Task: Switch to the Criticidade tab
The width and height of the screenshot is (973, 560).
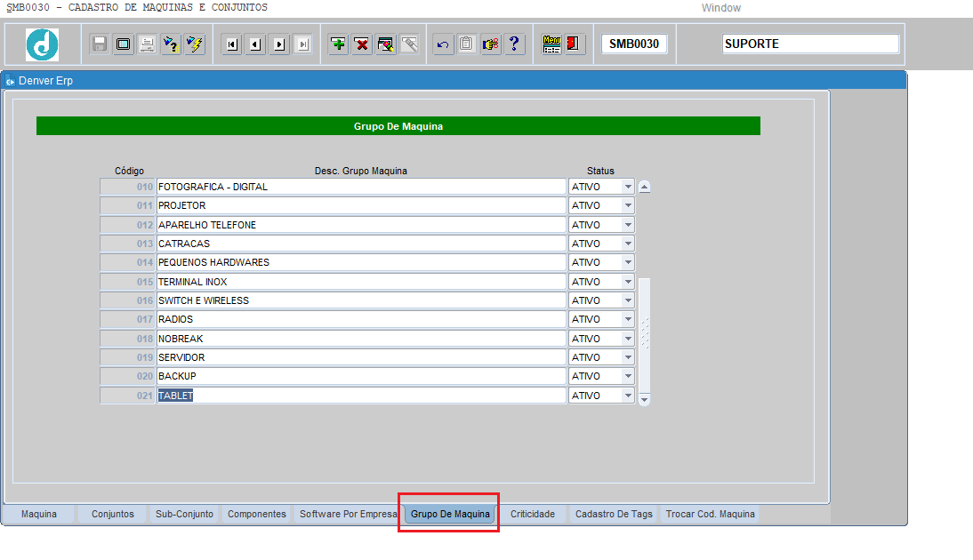Action: pos(533,514)
